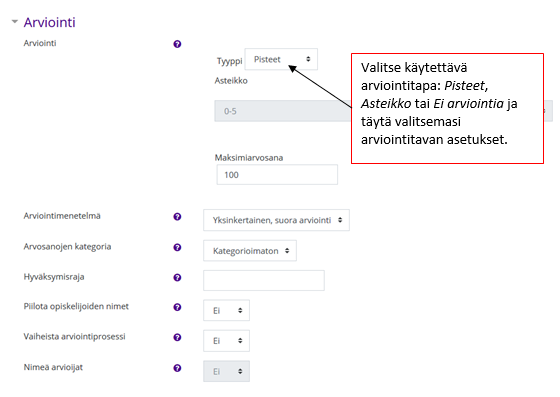
Task: Click the red-bordered instruction callout box
Action: (x=448, y=109)
